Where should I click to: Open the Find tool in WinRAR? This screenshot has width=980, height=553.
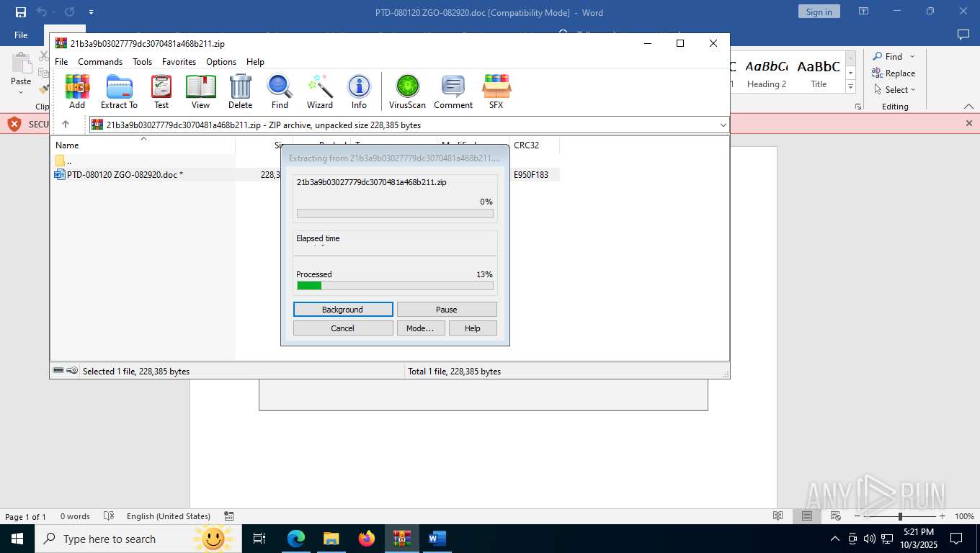click(x=280, y=91)
